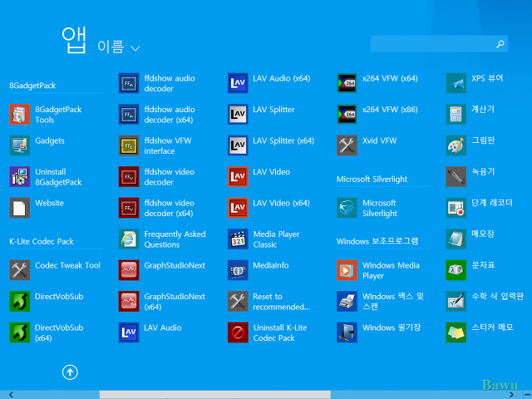This screenshot has height=399, width=532.
Task: Open the MediaInfo icon
Action: [x=238, y=270]
